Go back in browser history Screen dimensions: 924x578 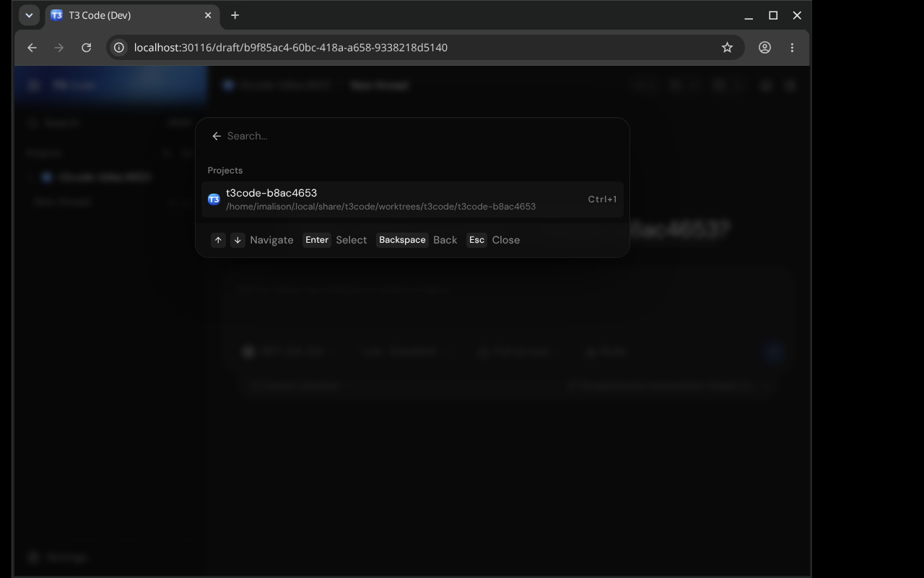32,48
